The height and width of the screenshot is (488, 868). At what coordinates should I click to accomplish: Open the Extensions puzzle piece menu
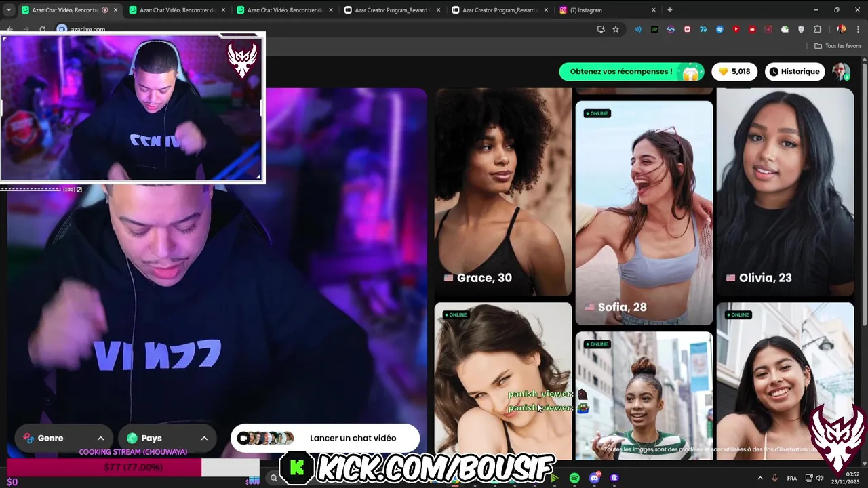click(x=817, y=29)
